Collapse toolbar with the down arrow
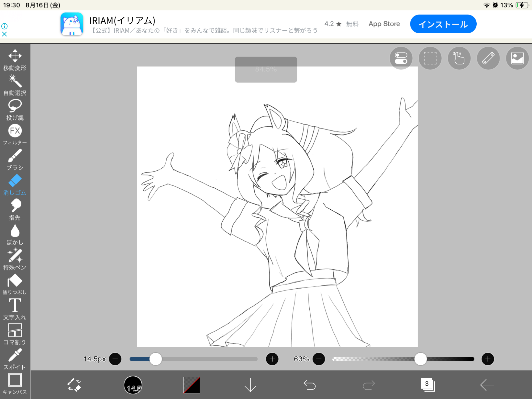 coord(250,385)
